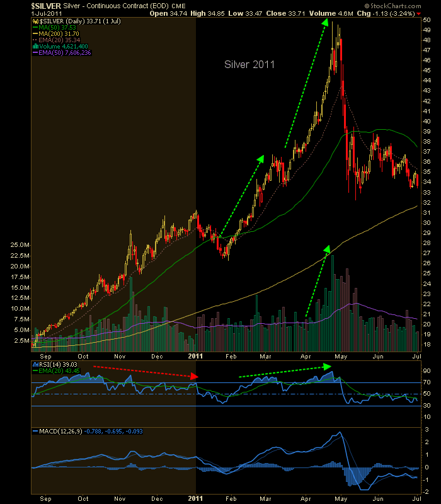Click price axis label 42

click(427, 101)
